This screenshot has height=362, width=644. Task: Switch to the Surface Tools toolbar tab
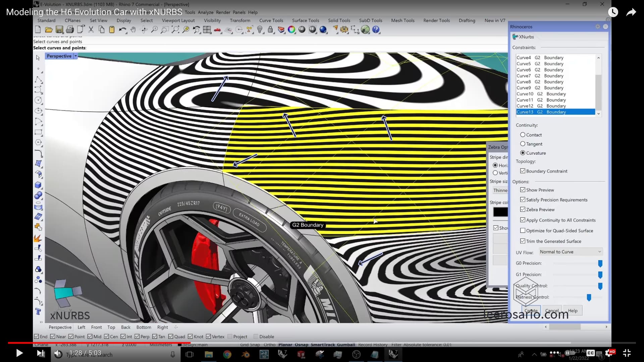pyautogui.click(x=306, y=20)
